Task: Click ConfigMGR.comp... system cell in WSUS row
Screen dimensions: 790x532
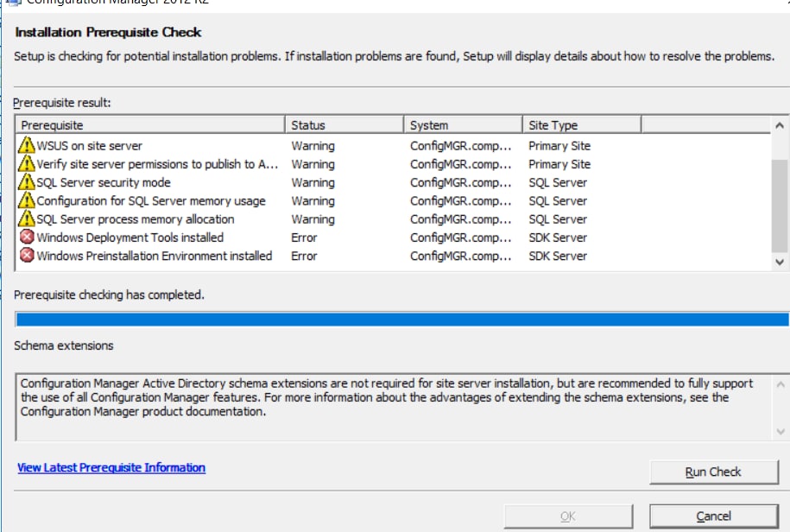Action: click(x=460, y=146)
